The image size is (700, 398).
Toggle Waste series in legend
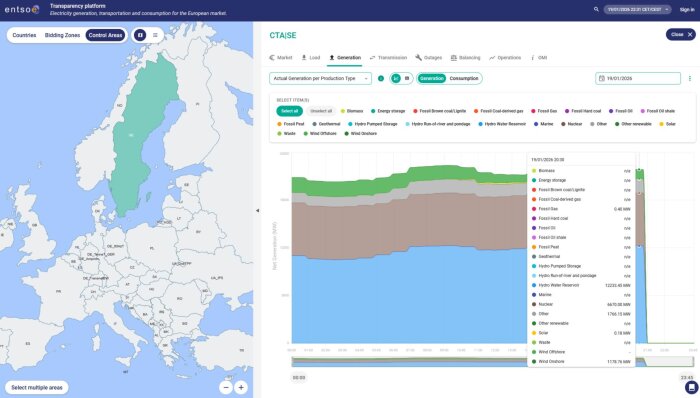(x=286, y=133)
